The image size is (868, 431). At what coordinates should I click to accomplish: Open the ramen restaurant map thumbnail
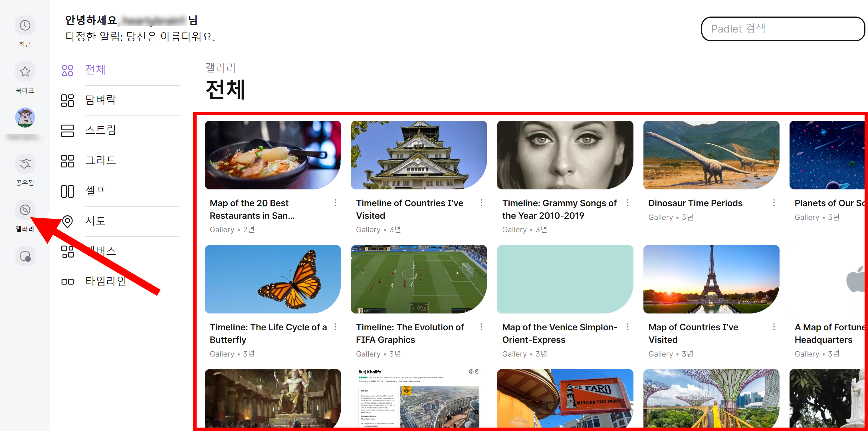pyautogui.click(x=272, y=155)
